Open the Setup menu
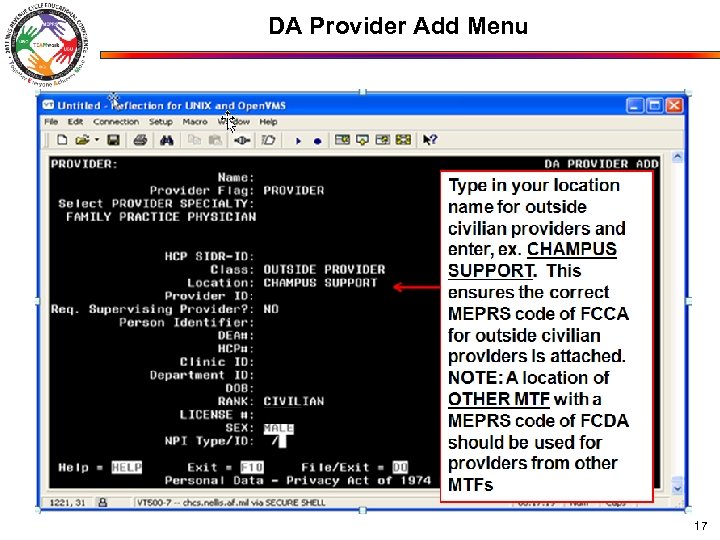 (161, 122)
